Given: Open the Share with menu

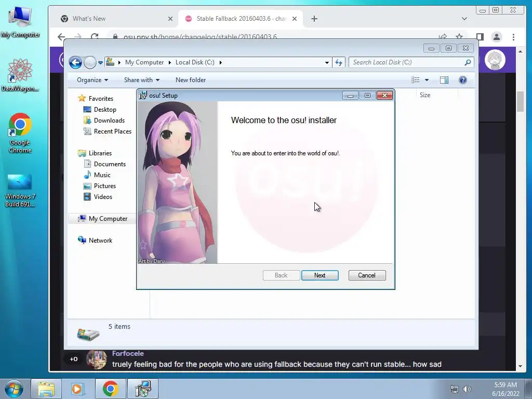Looking at the screenshot, I should pos(141,80).
